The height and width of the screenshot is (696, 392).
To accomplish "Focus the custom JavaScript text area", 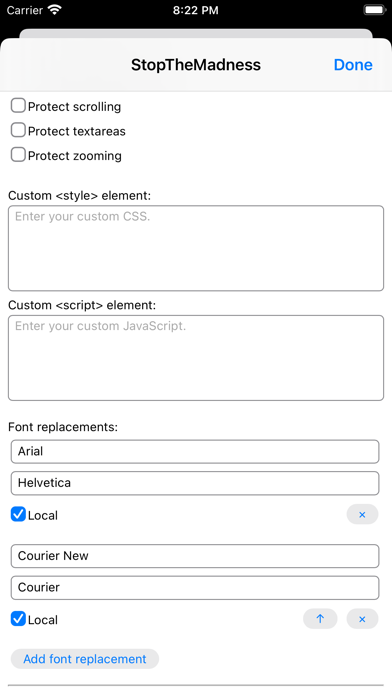I will 196,358.
